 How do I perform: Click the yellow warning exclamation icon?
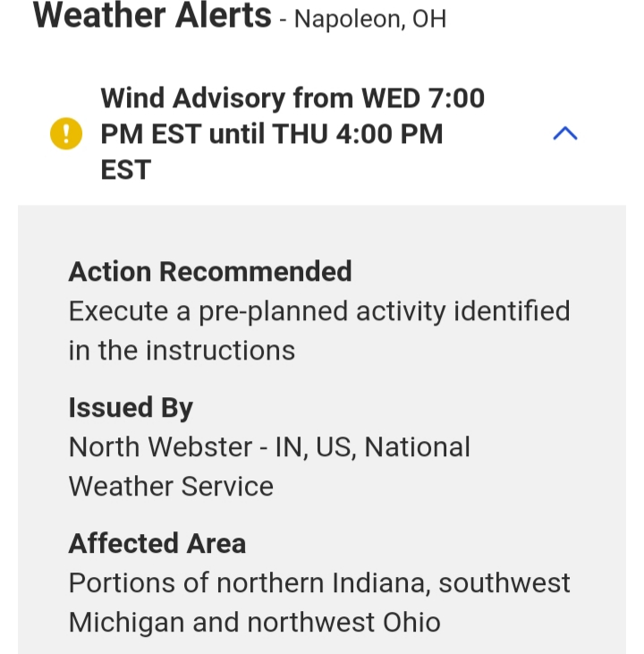click(x=65, y=134)
